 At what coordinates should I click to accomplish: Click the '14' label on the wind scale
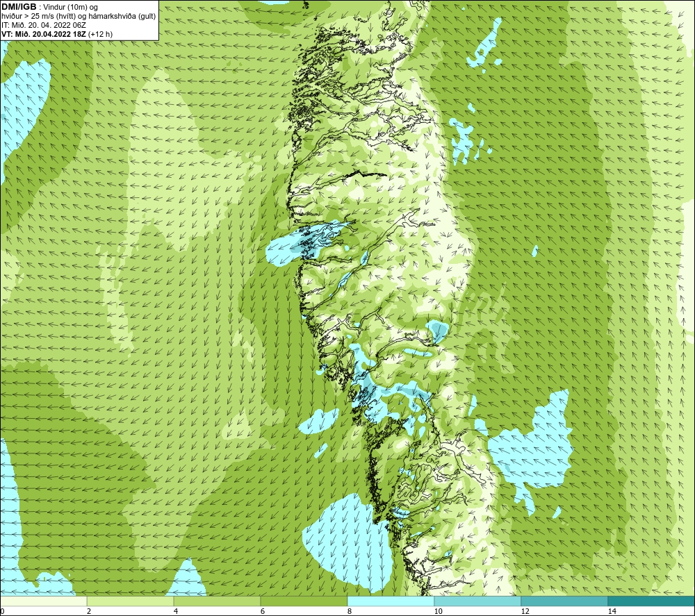(612, 611)
